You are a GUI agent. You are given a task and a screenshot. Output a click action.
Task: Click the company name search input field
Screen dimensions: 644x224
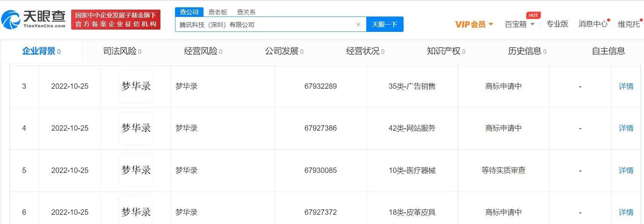pyautogui.click(x=265, y=25)
